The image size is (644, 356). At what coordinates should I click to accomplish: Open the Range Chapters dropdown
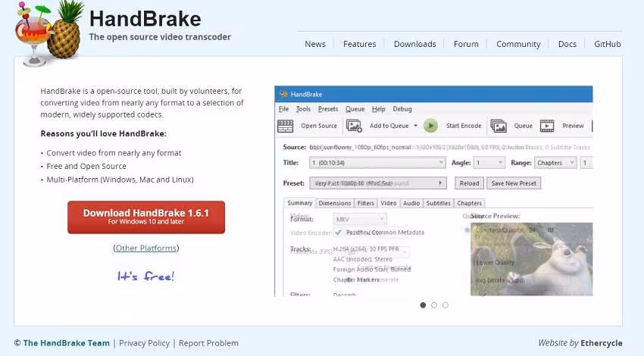tap(555, 163)
